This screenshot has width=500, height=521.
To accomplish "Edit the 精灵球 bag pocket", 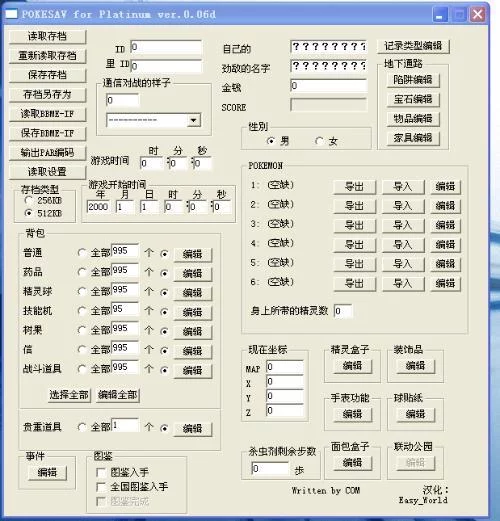I will [x=193, y=293].
